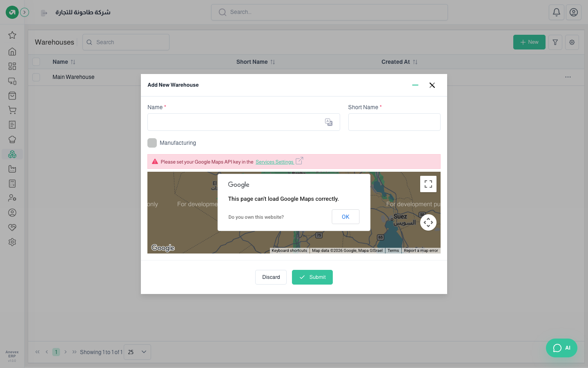
Task: Open the settings gear at sidebar bottom
Action: pos(12,242)
